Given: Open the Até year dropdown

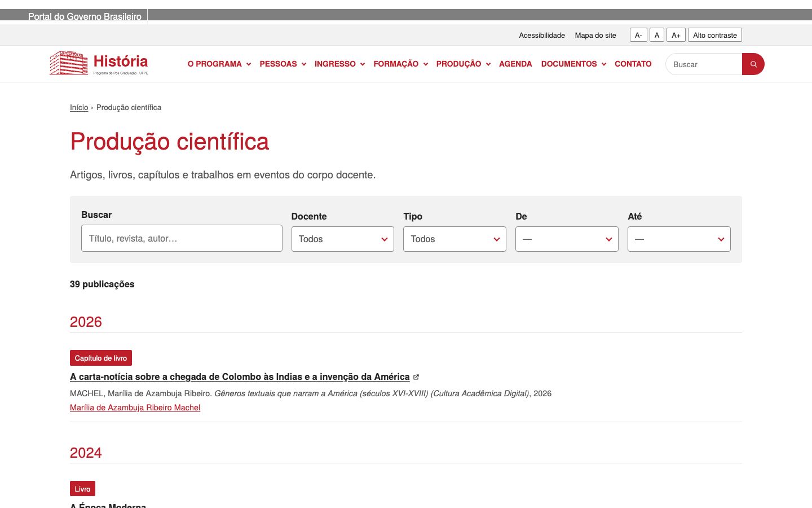Looking at the screenshot, I should 679,239.
